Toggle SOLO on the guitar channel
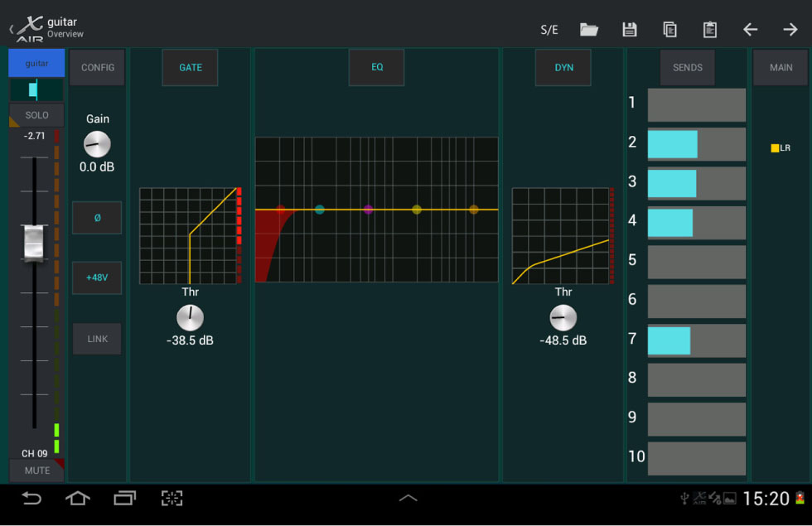This screenshot has width=812, height=526. pos(36,115)
